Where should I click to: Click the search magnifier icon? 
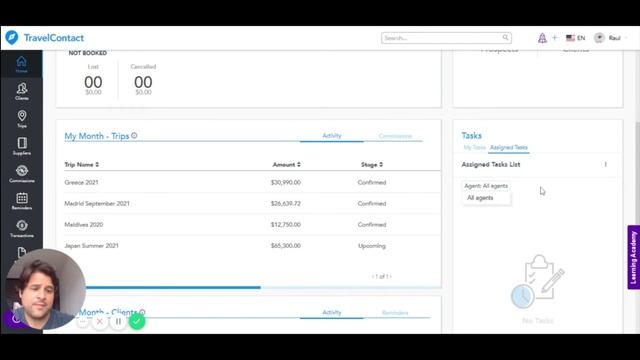coord(505,38)
